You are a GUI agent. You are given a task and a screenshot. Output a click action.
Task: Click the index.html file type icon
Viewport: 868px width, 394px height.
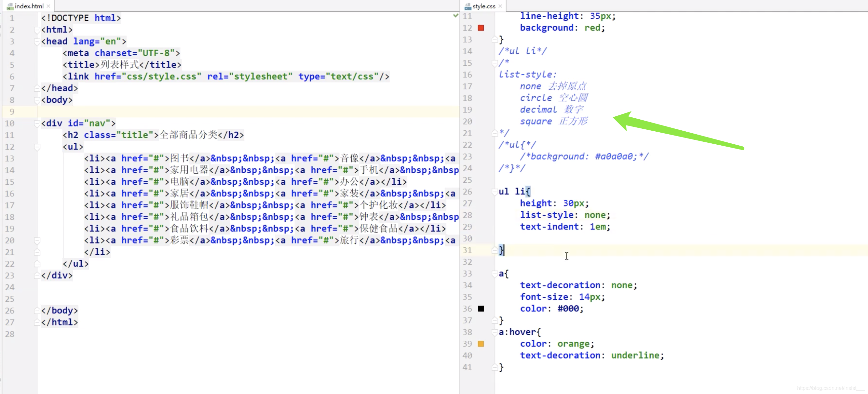point(10,7)
